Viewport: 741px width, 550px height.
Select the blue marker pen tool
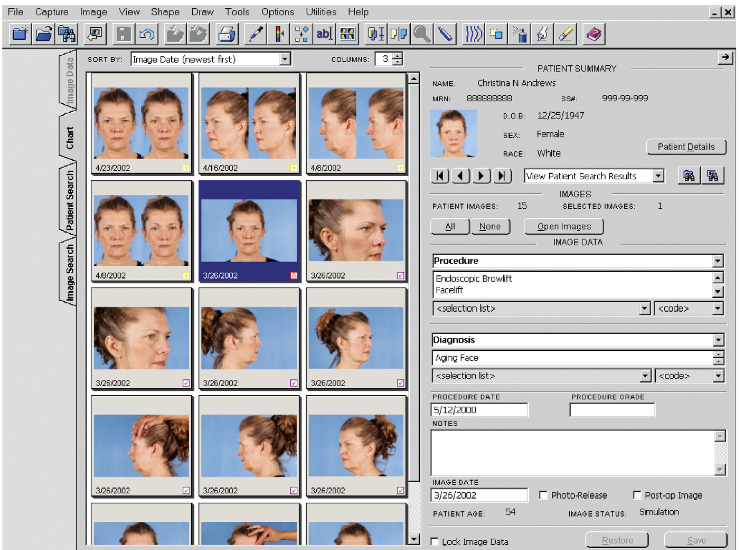445,34
